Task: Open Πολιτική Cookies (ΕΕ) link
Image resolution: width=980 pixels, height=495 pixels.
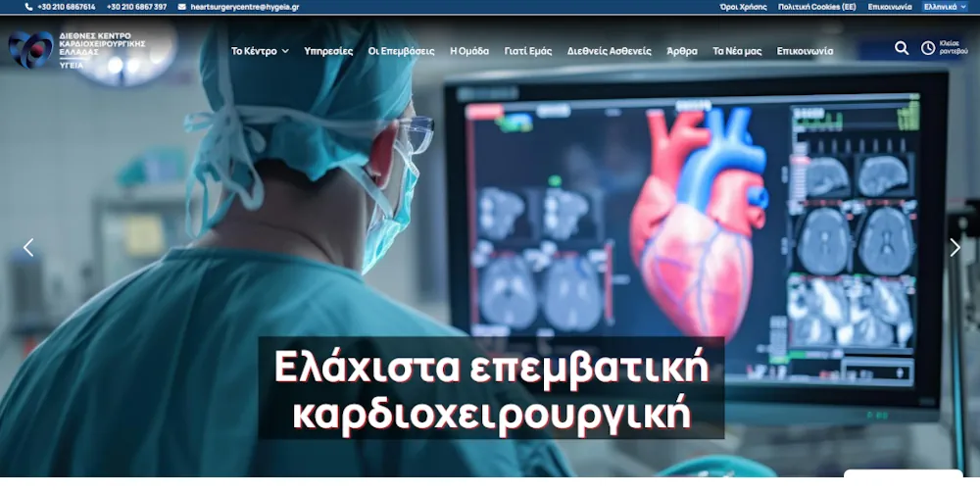Action: pos(816,7)
